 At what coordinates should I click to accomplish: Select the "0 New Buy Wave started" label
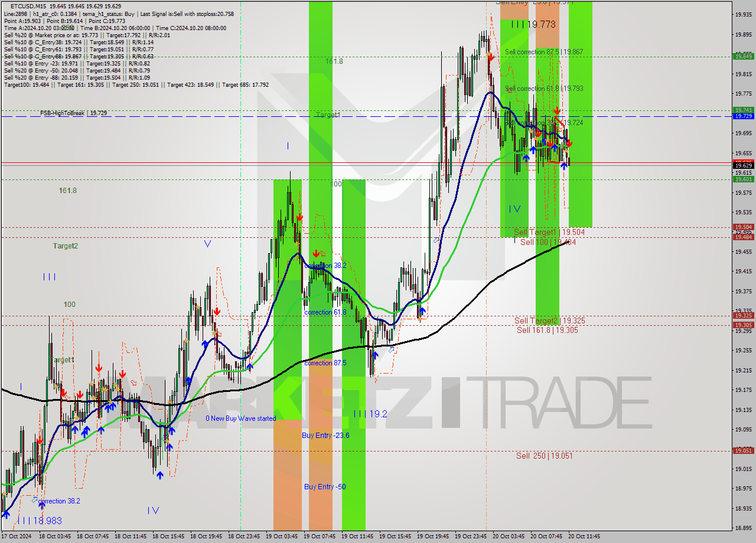click(240, 418)
